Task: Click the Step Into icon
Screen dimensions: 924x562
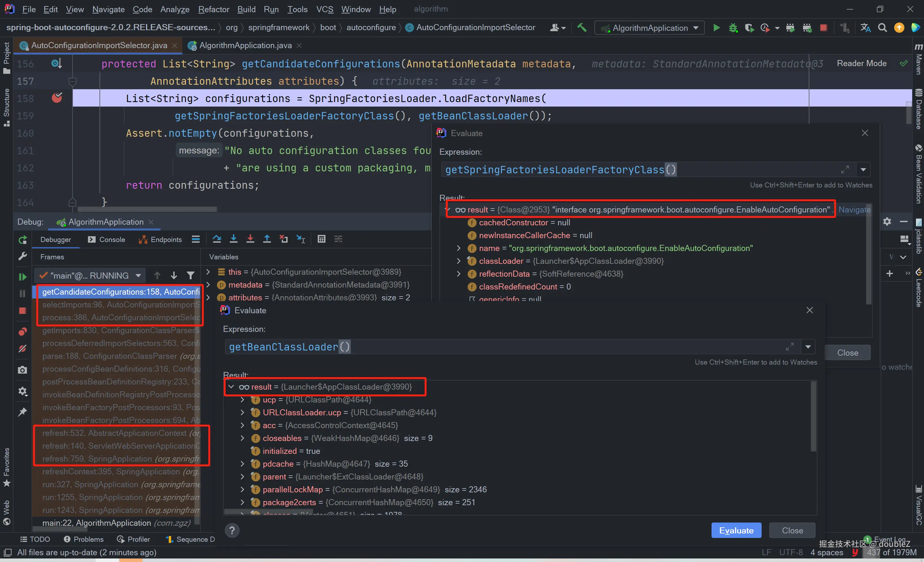Action: pyautogui.click(x=234, y=239)
